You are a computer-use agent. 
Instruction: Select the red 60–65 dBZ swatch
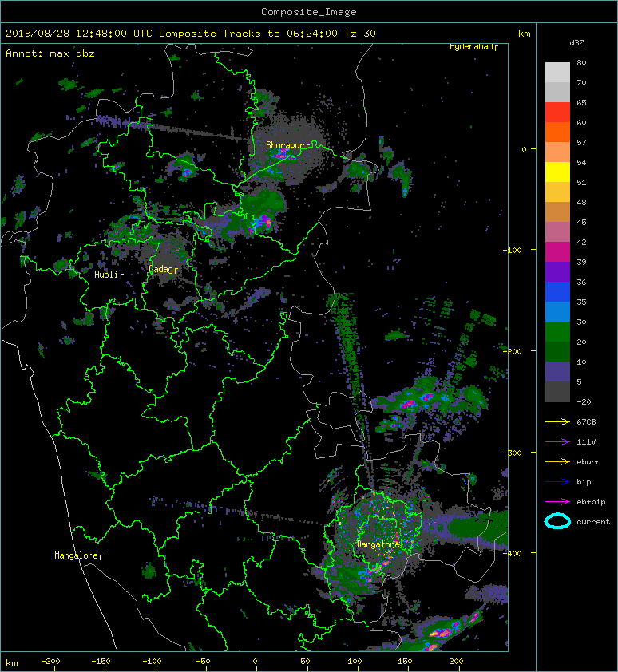tap(557, 113)
